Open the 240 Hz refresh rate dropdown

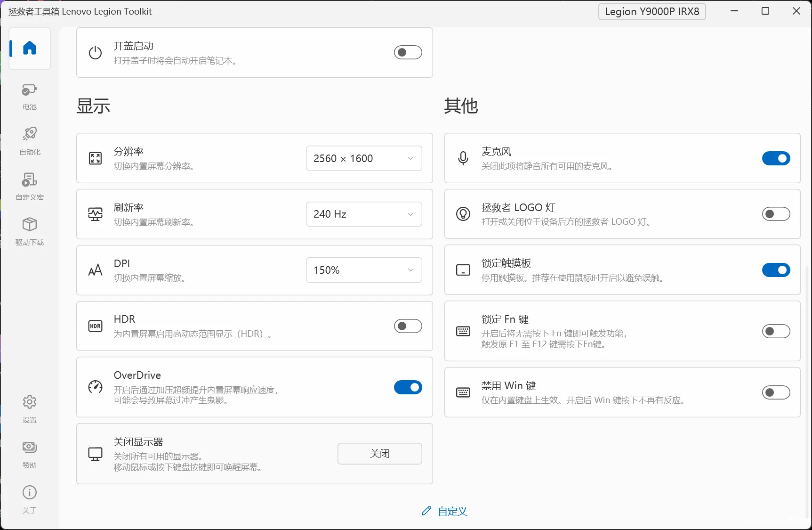click(364, 214)
